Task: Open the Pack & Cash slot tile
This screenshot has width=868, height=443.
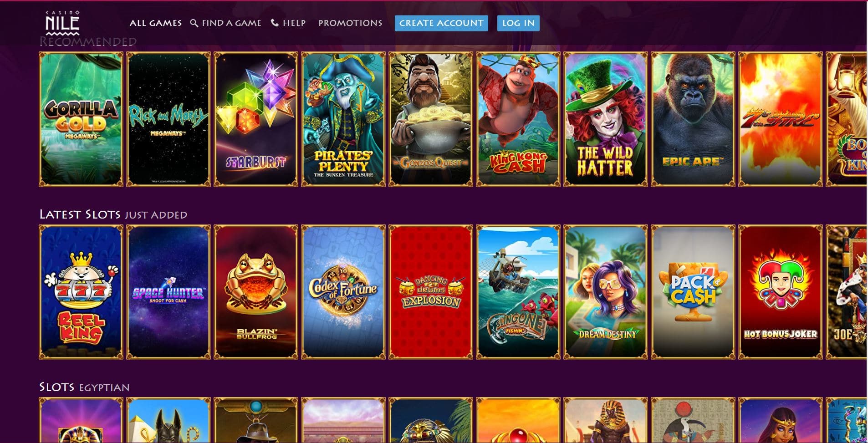Action: tap(693, 292)
